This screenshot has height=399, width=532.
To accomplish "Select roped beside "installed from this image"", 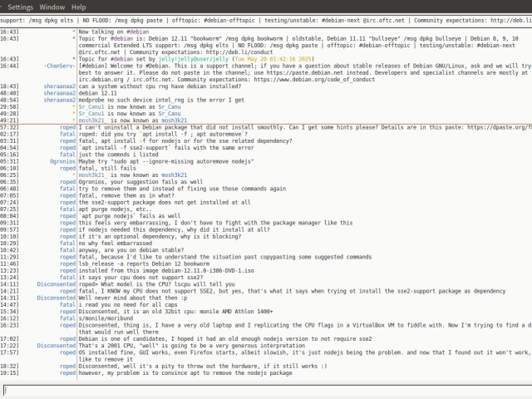I will [x=67, y=271].
